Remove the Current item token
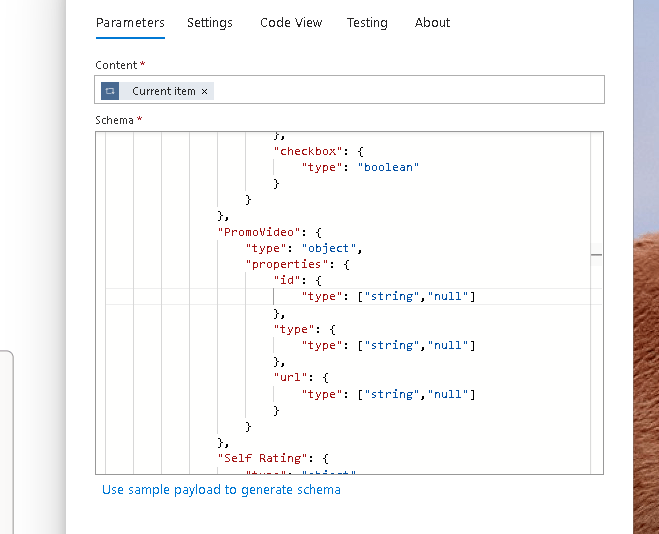Screen dimensions: 659x534 pyautogui.click(x=204, y=91)
